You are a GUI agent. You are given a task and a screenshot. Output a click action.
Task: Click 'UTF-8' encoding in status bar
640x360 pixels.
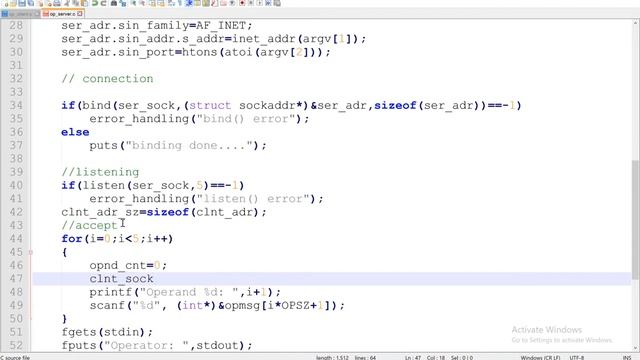(577, 358)
